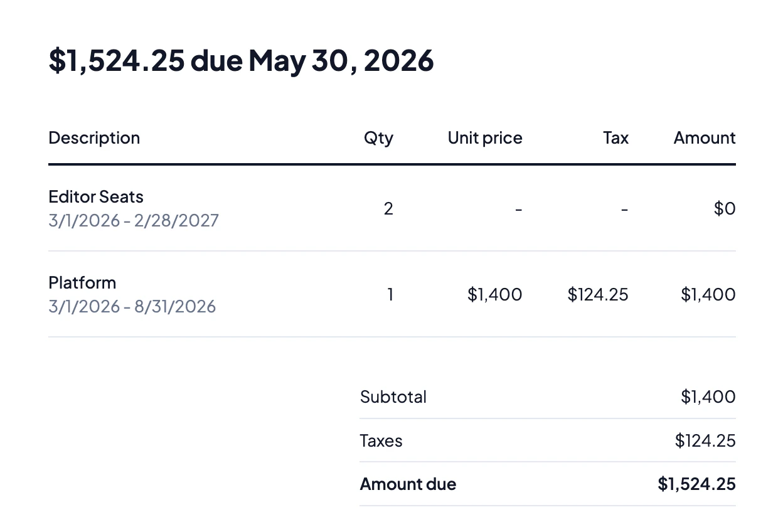This screenshot has height=532, width=783.
Task: Click the Platform quantity value 1
Action: tap(390, 294)
